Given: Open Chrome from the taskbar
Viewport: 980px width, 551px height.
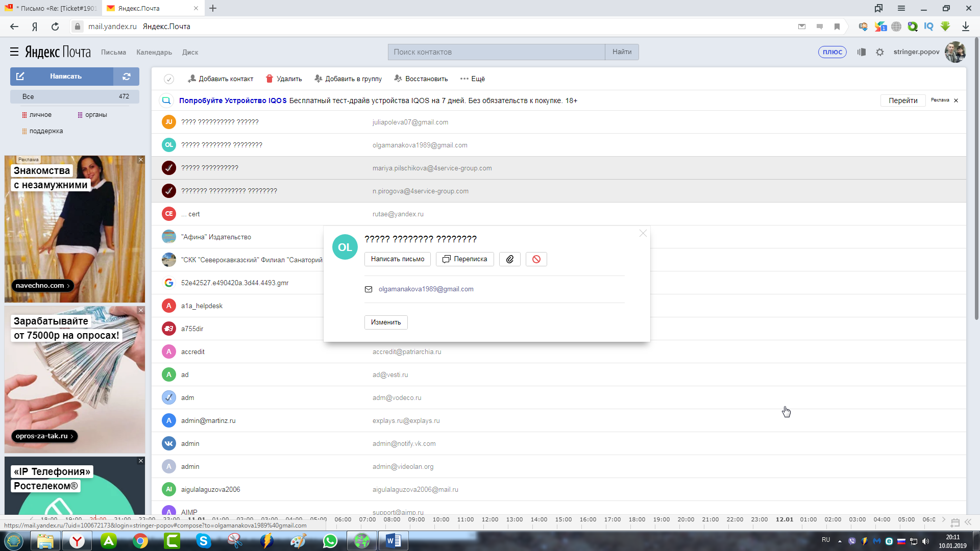Looking at the screenshot, I should (x=140, y=541).
